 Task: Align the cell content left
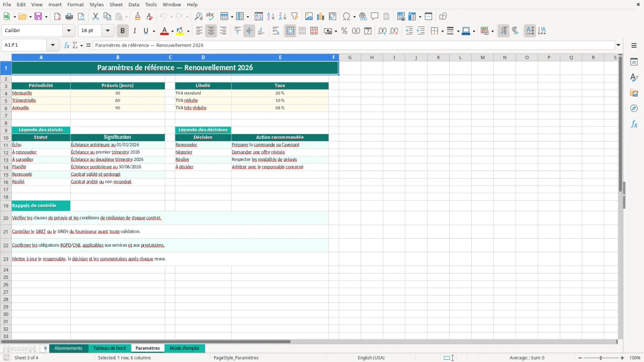click(199, 31)
